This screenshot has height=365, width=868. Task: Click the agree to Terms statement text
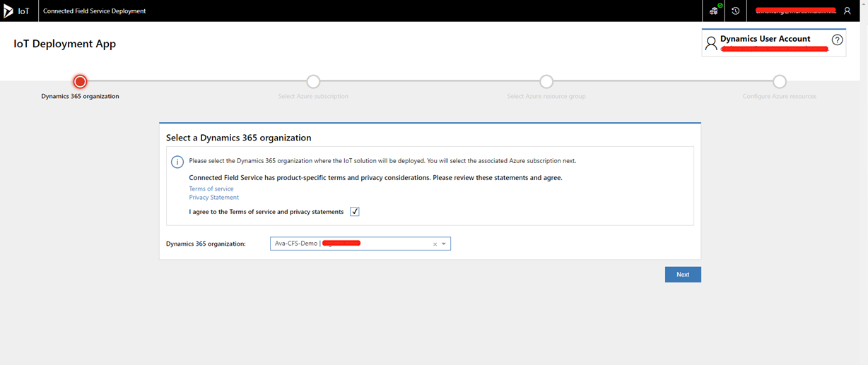click(x=266, y=212)
